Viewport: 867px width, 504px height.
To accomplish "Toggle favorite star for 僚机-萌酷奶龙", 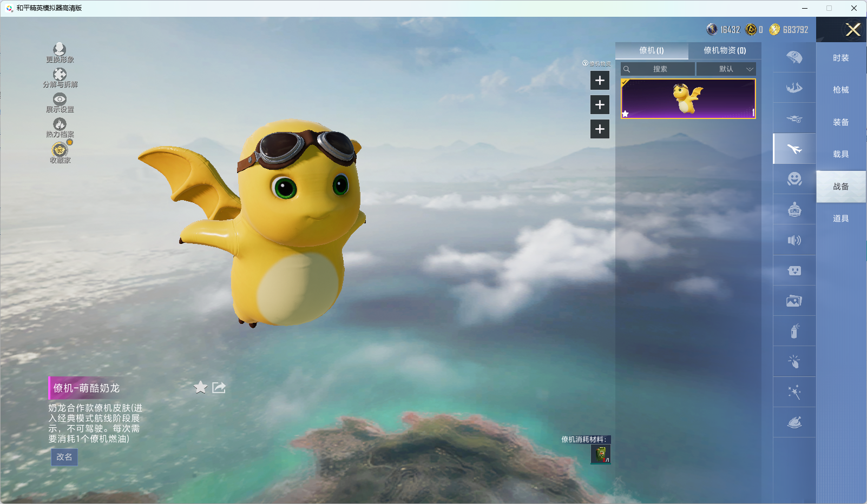I will click(200, 387).
